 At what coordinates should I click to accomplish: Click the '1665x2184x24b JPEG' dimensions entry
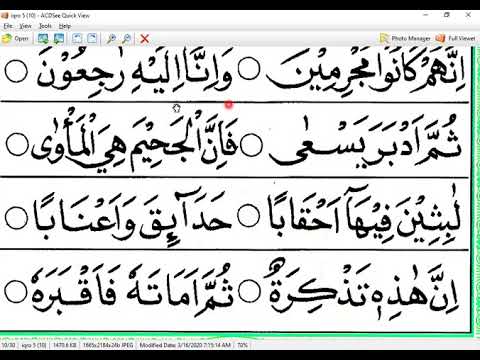coord(108,345)
